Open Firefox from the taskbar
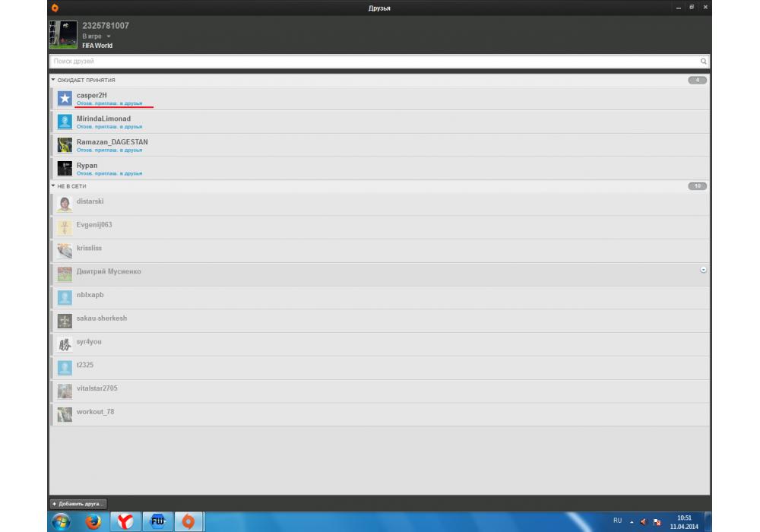 [x=93, y=521]
